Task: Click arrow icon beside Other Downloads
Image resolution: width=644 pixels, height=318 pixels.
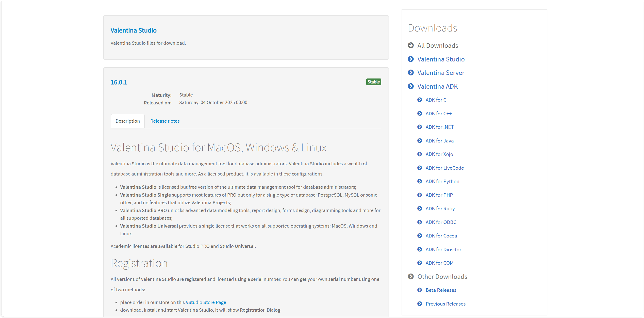Action: [x=410, y=277]
